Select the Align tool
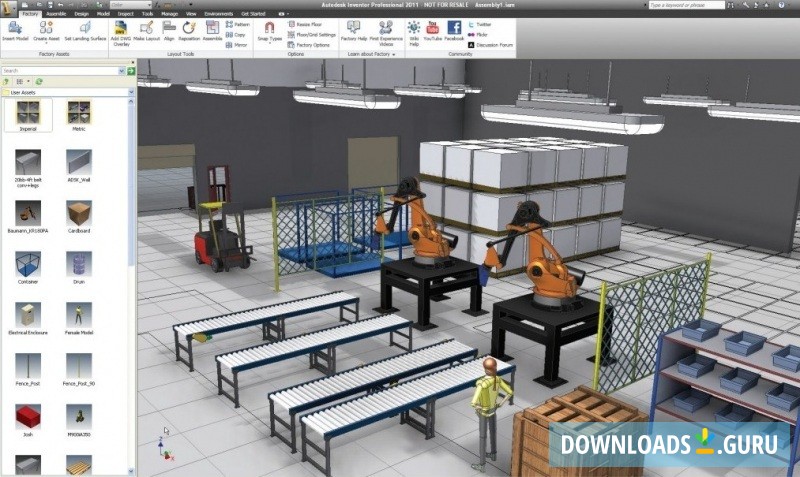Image resolution: width=800 pixels, height=477 pixels. pos(169,31)
